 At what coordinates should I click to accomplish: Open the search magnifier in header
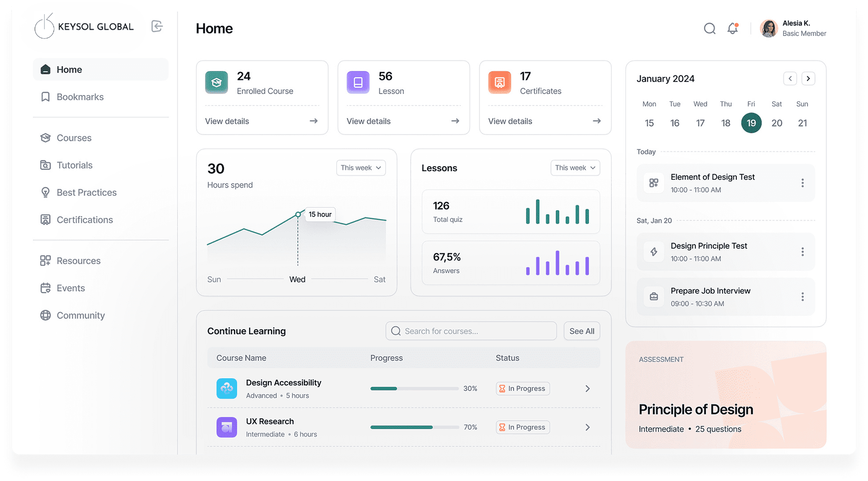[x=709, y=29]
